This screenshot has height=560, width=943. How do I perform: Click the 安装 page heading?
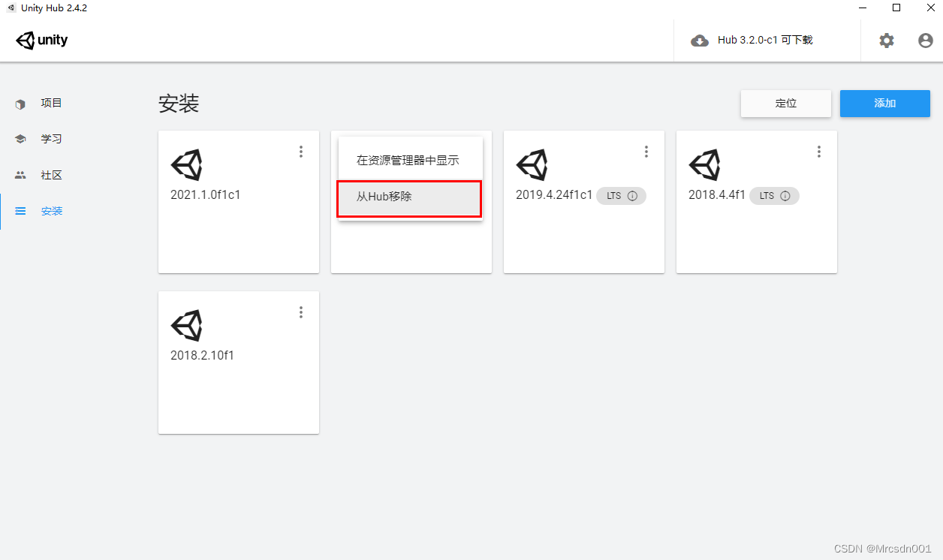click(179, 104)
